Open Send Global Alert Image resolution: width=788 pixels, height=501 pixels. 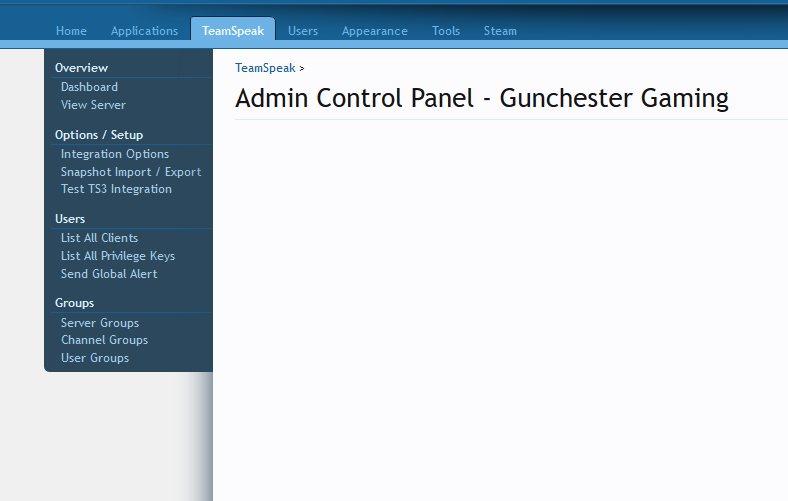[109, 274]
